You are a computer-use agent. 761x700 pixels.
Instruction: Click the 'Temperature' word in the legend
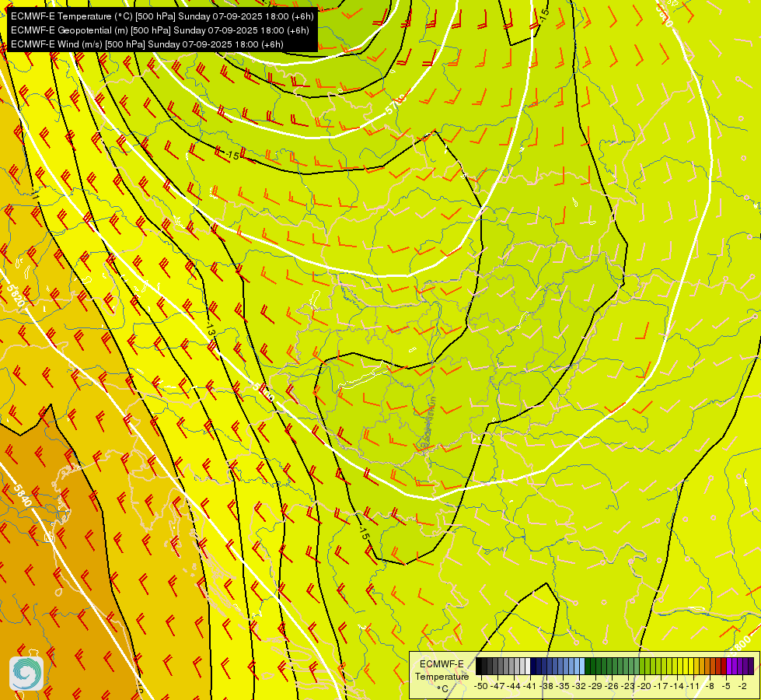[x=442, y=677]
